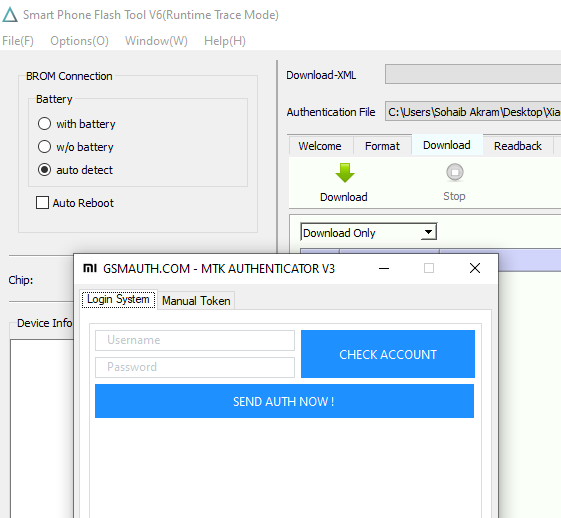The width and height of the screenshot is (561, 518).
Task: Select the 'with battery' radio option
Action: [x=44, y=123]
